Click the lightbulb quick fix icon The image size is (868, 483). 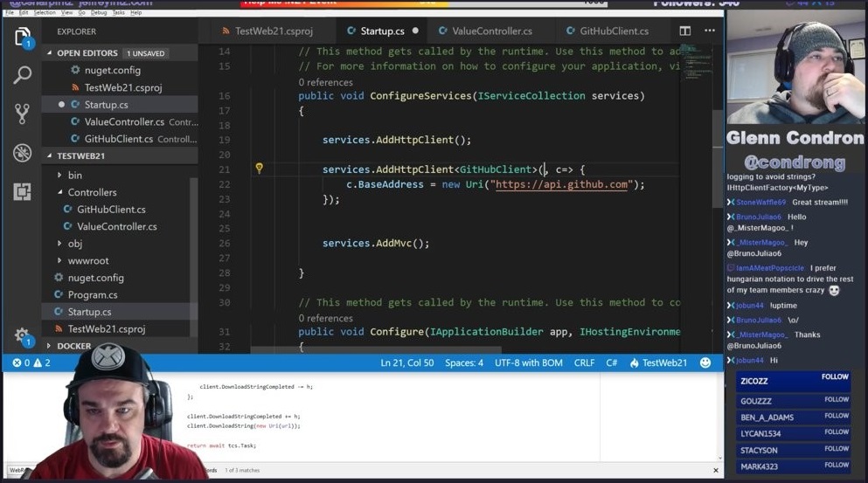coord(259,169)
